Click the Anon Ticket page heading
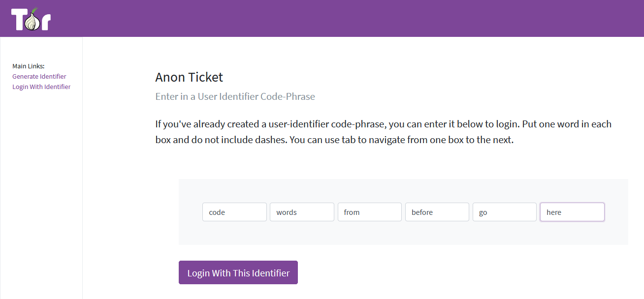The height and width of the screenshot is (299, 644). click(189, 77)
